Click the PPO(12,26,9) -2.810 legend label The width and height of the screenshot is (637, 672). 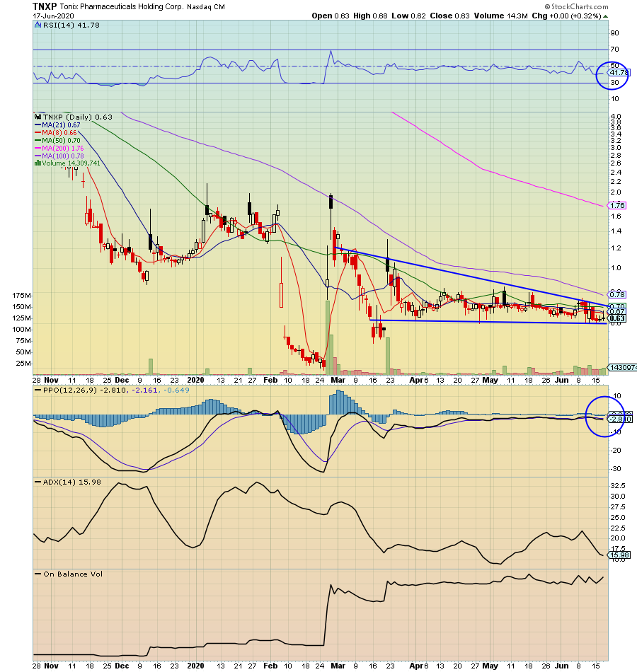coord(84,390)
